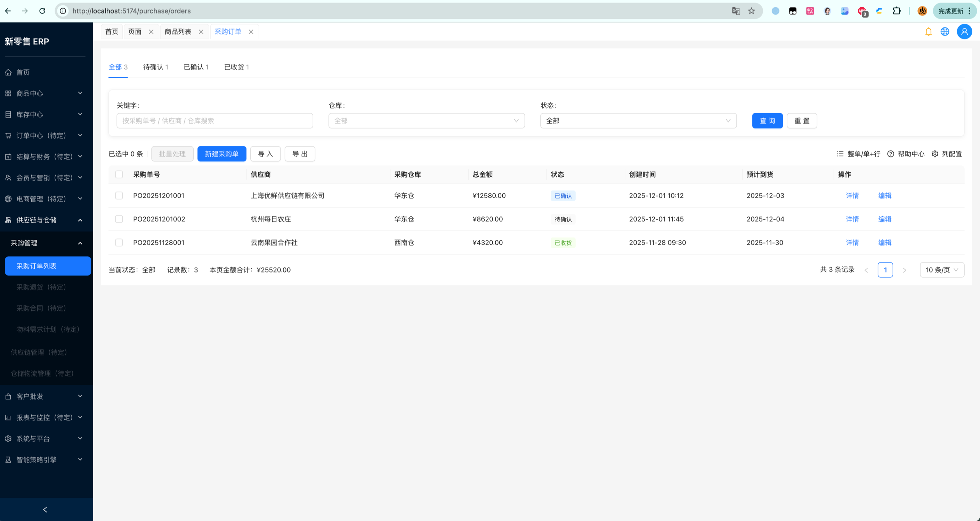Click the 新建采购单 button

tap(221, 154)
